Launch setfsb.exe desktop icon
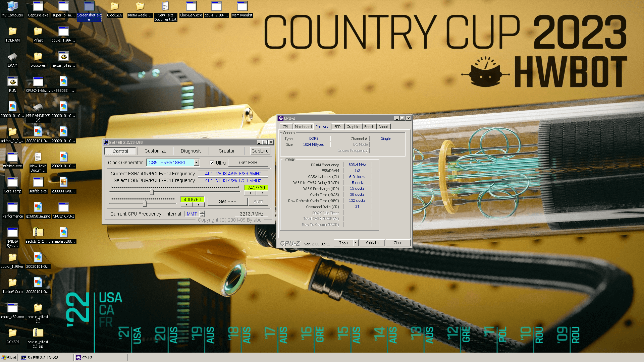Viewport: 644px width, 362px height. (38, 185)
